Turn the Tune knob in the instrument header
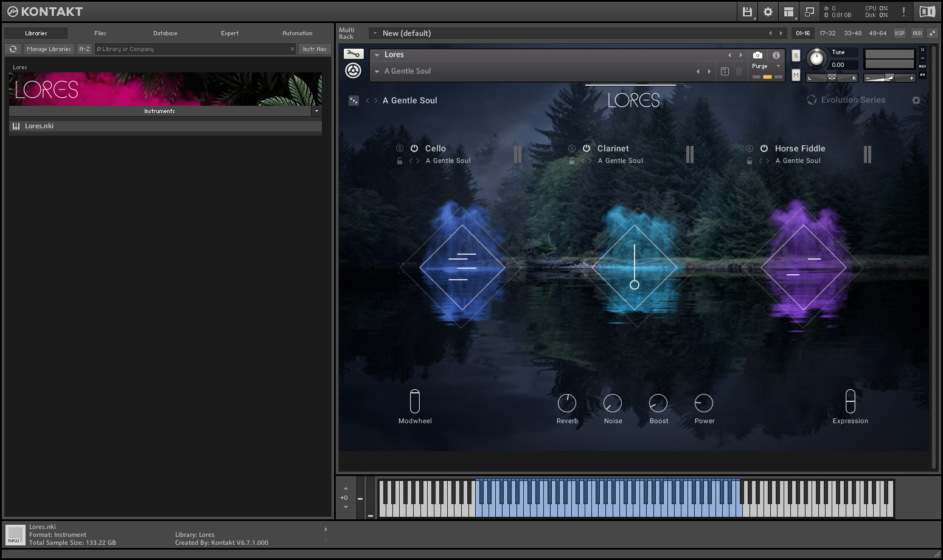The width and height of the screenshot is (943, 560). tap(816, 59)
